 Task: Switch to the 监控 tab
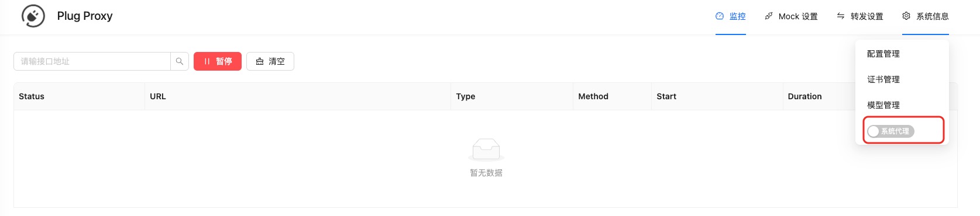pos(731,16)
